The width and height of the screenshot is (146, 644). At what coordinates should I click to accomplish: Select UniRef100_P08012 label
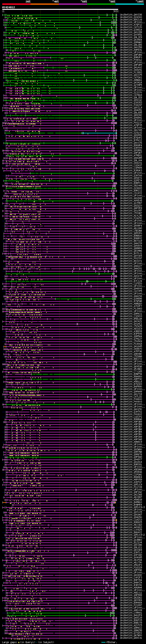coord(131,60)
